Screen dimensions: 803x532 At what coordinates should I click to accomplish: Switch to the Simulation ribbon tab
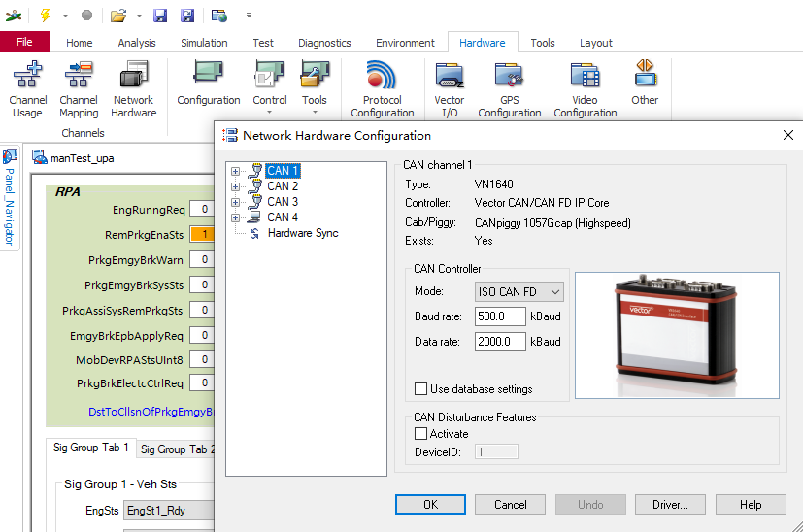204,43
